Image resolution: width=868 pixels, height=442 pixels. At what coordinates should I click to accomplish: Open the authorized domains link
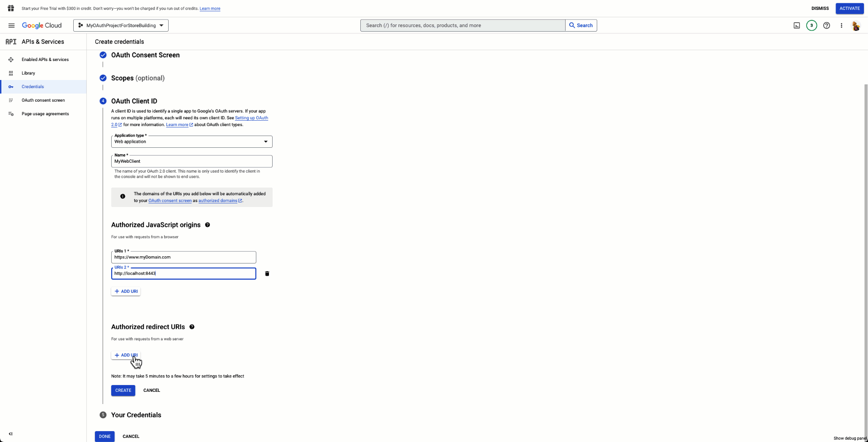click(x=218, y=201)
